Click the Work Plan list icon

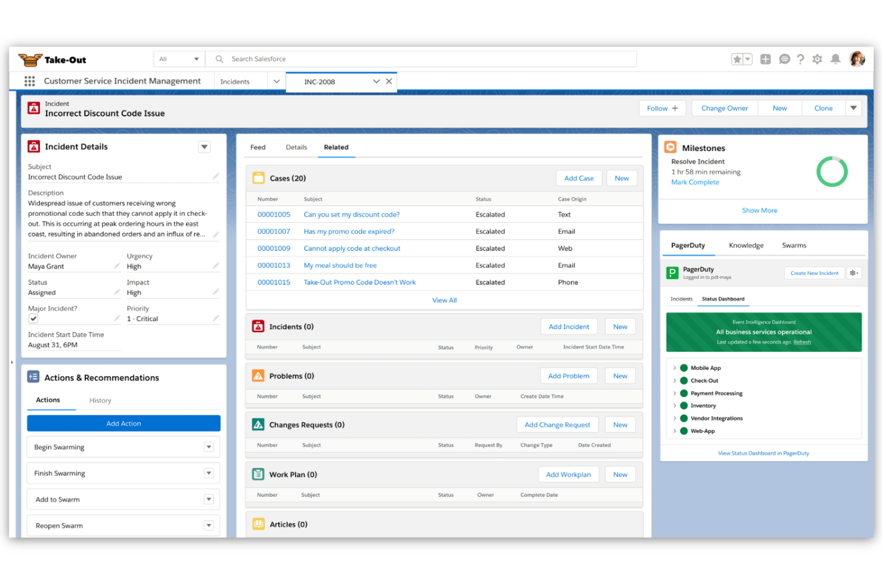(x=258, y=474)
